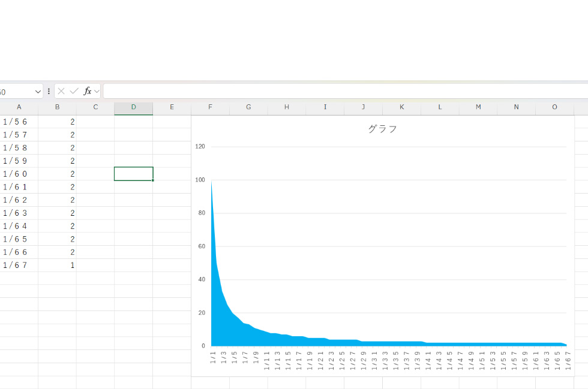Select column J header

pos(364,107)
